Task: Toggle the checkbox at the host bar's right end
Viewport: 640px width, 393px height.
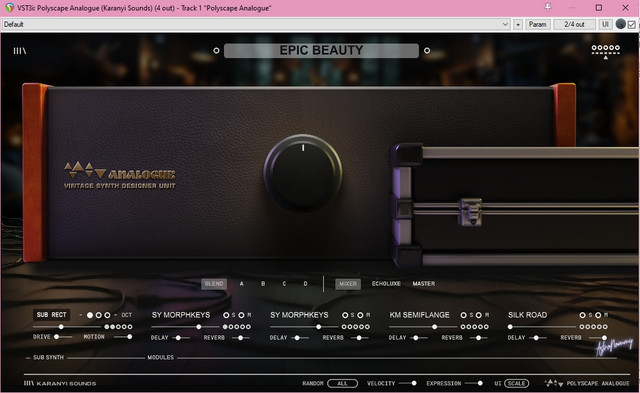Action: click(632, 24)
